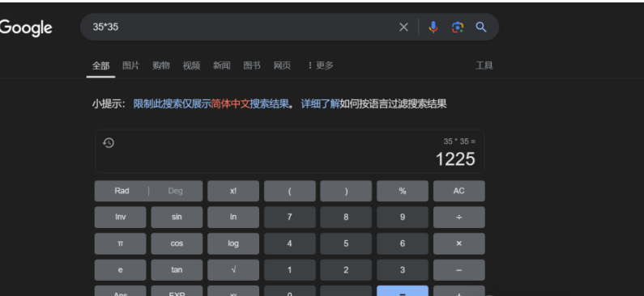Toggle the Inv inverse functions button
The height and width of the screenshot is (296, 644).
click(x=121, y=217)
